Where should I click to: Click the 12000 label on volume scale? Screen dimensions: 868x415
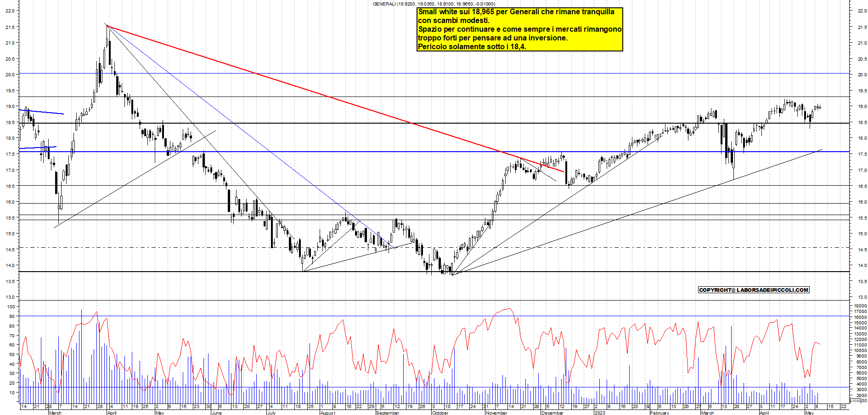860,340
